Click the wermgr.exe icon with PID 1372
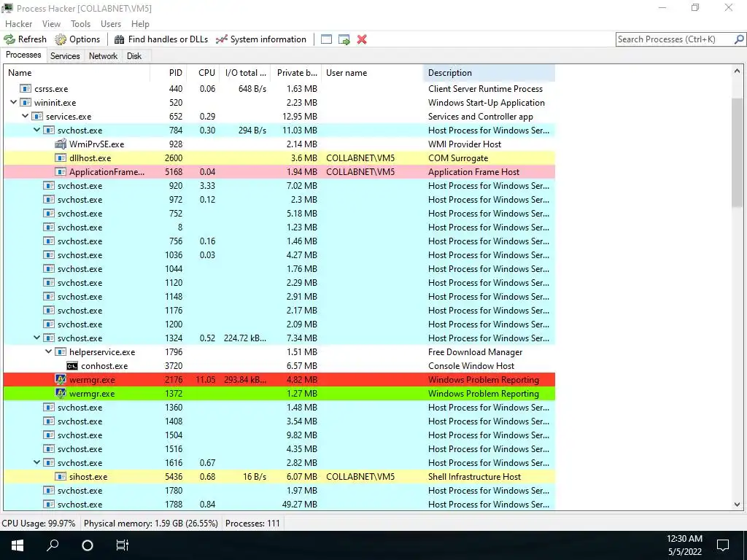Image resolution: width=747 pixels, height=560 pixels. (61, 393)
